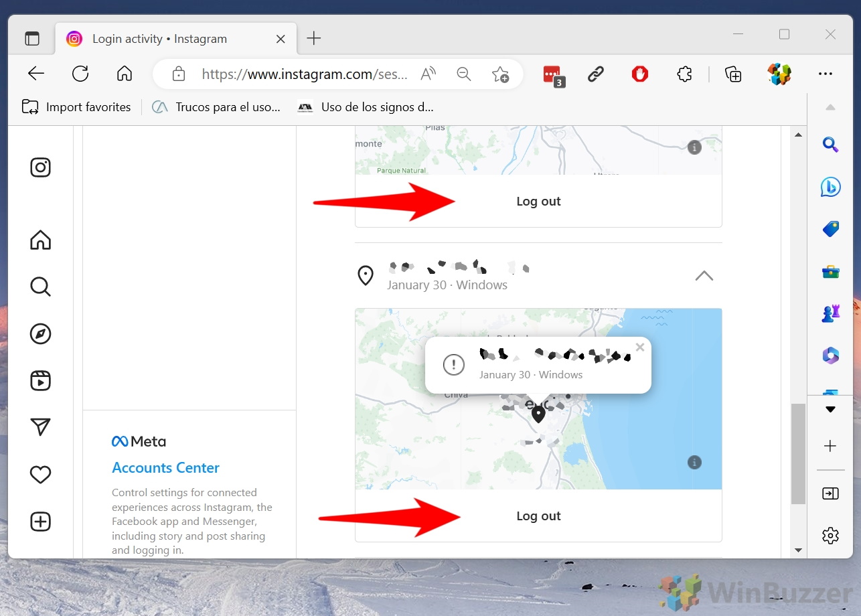The image size is (861, 616).
Task: Click sidebar up caret arrow
Action: (830, 107)
